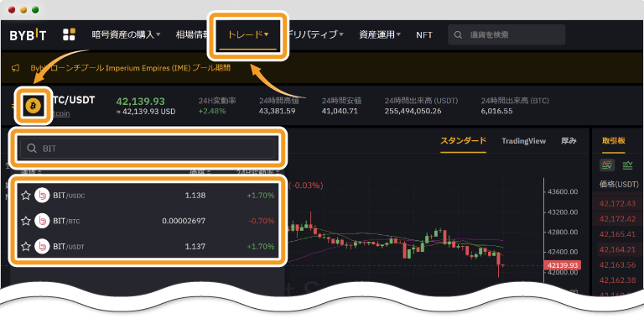
Task: Click the BIT/USDC token logo
Action: [42, 196]
